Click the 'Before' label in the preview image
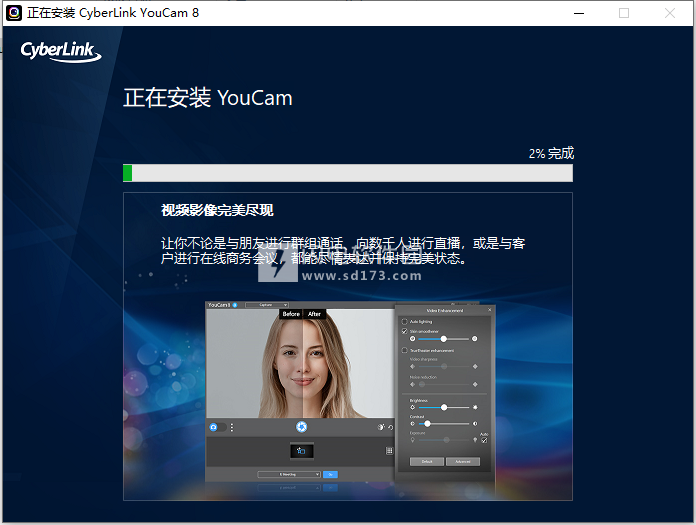696x525 pixels. click(291, 314)
